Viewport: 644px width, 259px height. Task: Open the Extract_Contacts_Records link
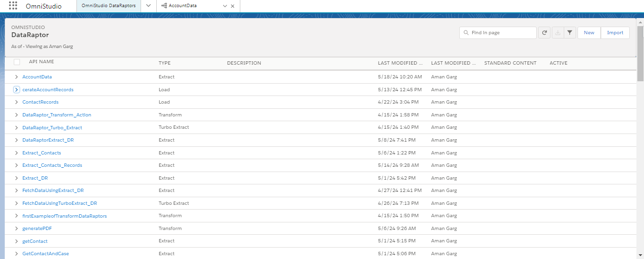click(52, 165)
